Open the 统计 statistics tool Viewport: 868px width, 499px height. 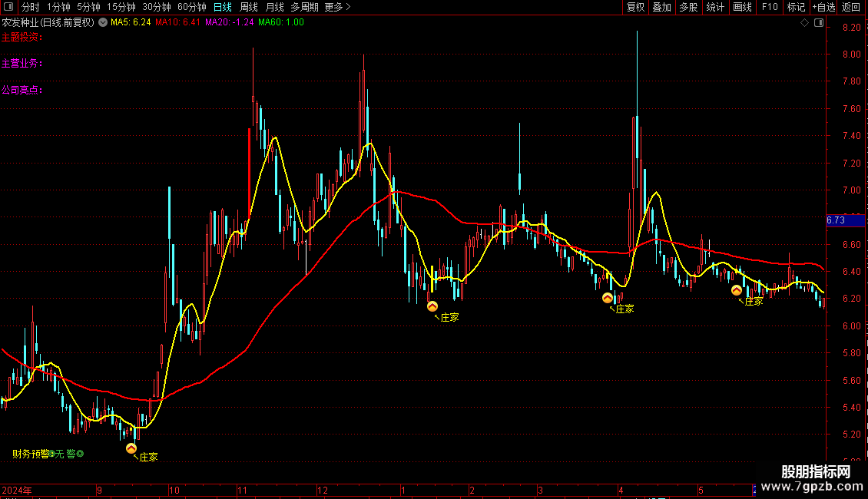point(714,7)
